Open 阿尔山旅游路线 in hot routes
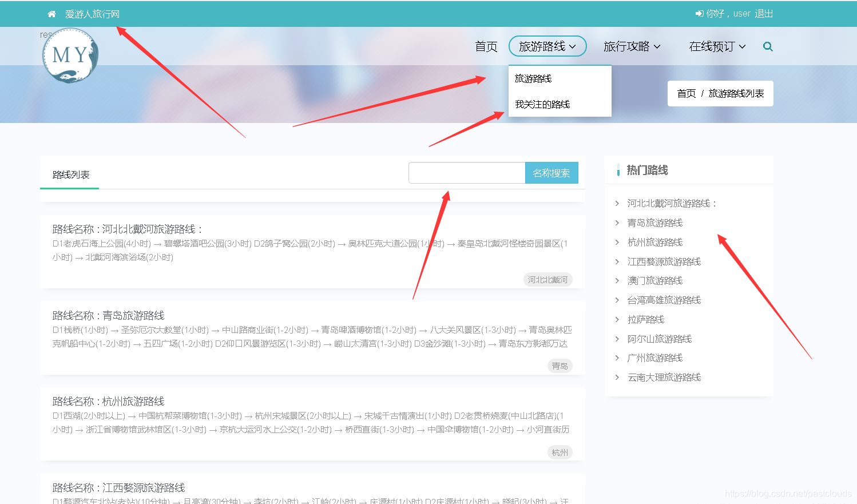This screenshot has height=504, width=857. 660,339
